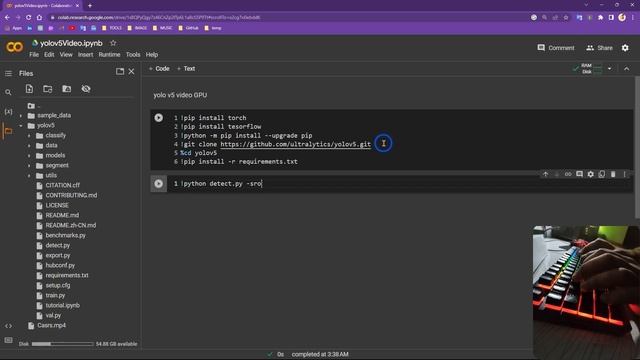Image resolution: width=640 pixels, height=360 pixels.
Task: Open the search sidebar icon
Action: (x=8, y=93)
